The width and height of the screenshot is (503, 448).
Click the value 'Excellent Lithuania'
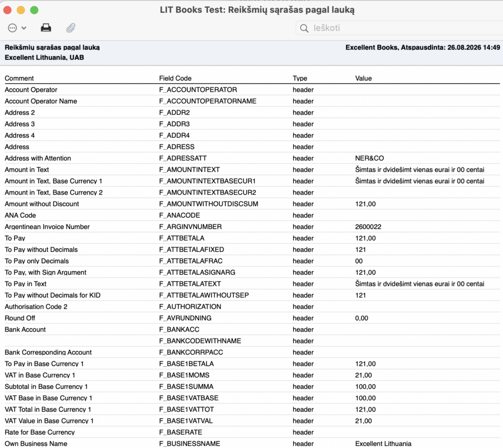pyautogui.click(x=383, y=444)
